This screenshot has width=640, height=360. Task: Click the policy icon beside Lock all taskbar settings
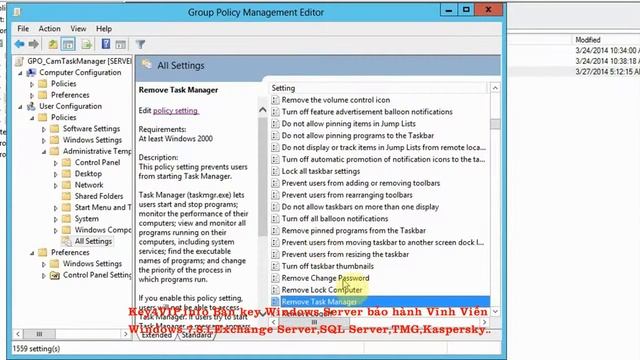point(276,171)
